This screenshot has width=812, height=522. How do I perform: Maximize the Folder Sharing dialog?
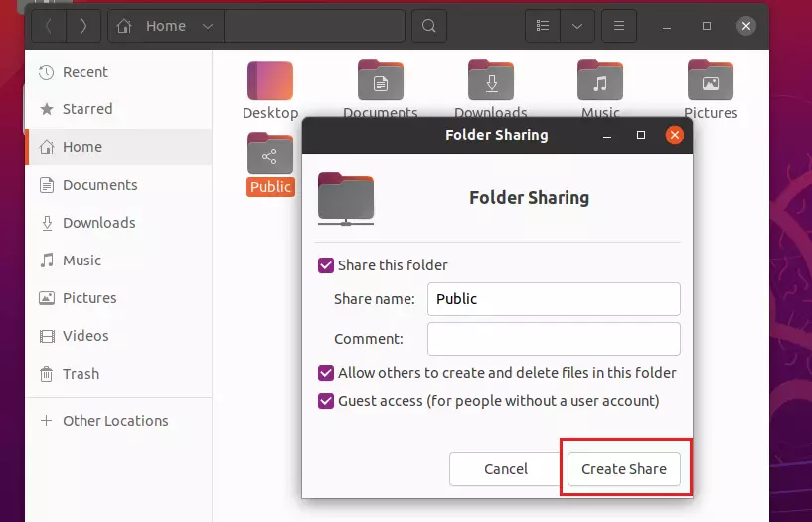[641, 135]
